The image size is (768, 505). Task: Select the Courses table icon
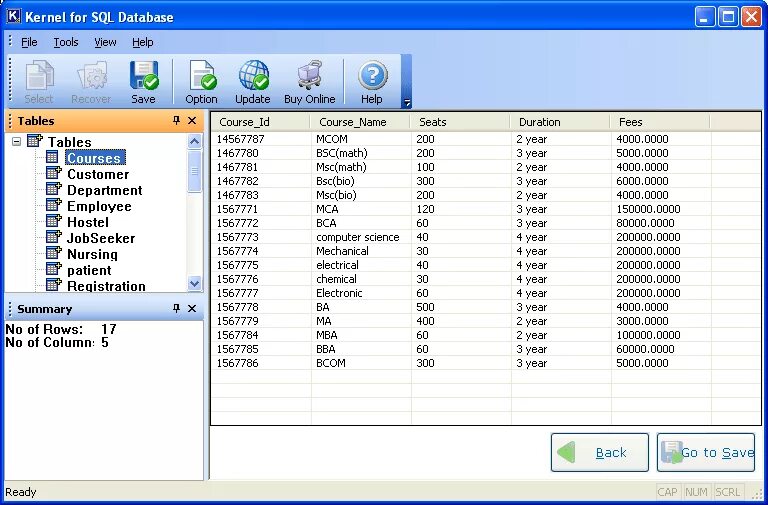tap(53, 157)
